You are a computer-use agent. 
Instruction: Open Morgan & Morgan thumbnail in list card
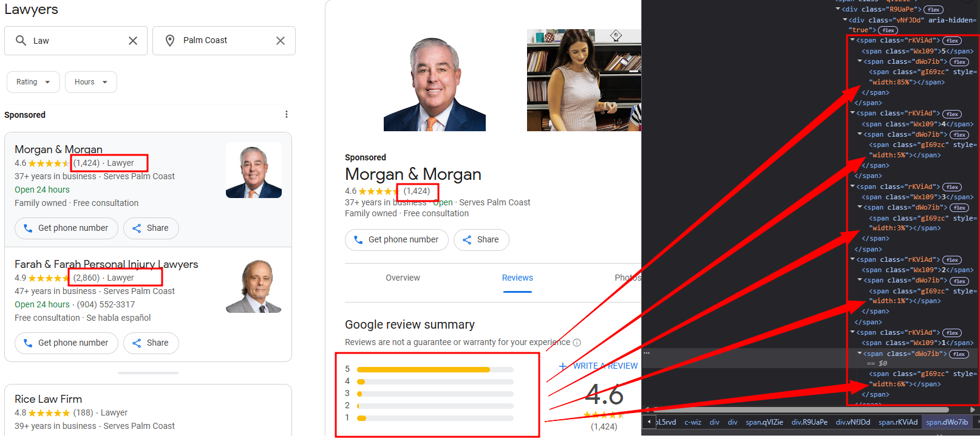pos(254,170)
